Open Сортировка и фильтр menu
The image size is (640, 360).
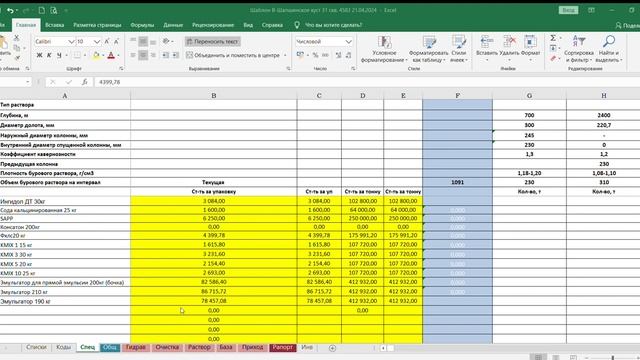(579, 49)
